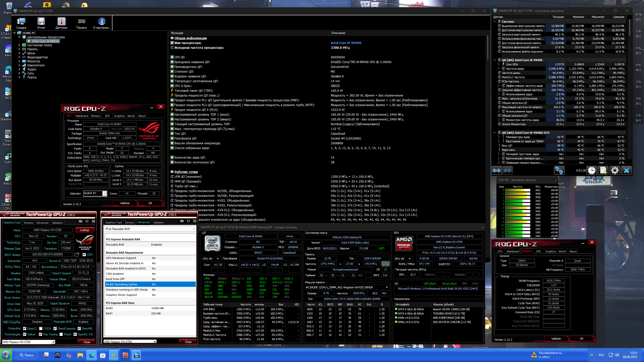Open the Память memory tool in HWiNFO
Screen dimensions: 644x362
click(82, 23)
